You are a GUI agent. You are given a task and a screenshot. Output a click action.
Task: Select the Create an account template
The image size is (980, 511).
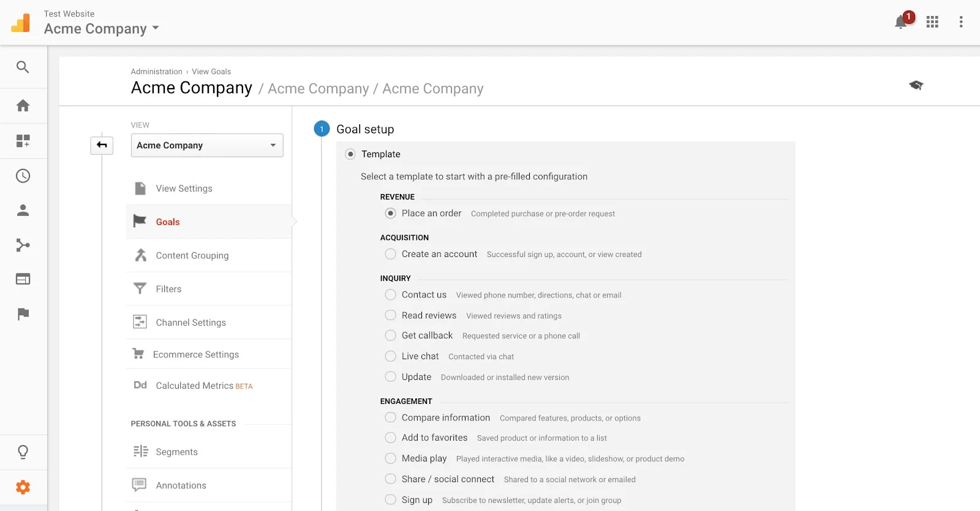[390, 254]
